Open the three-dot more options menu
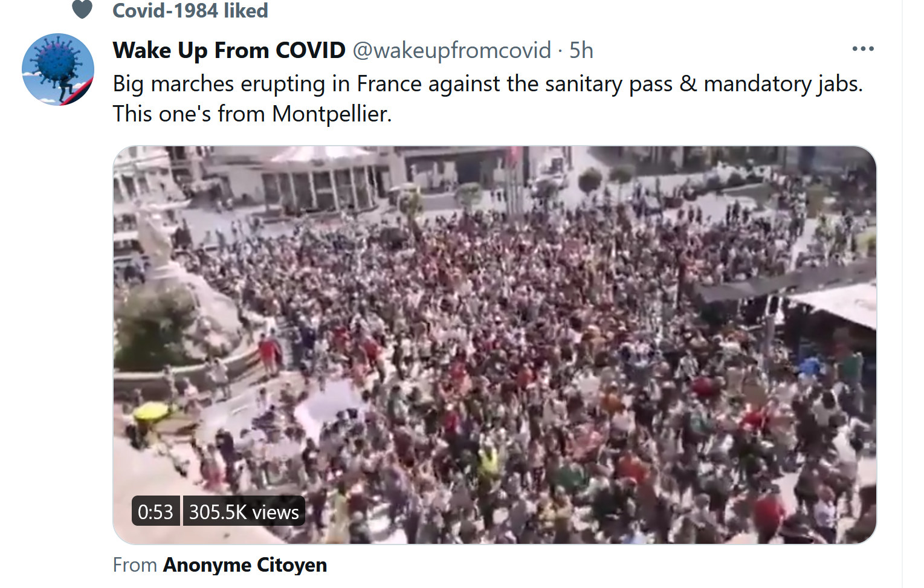924x588 pixels. pos(863,49)
